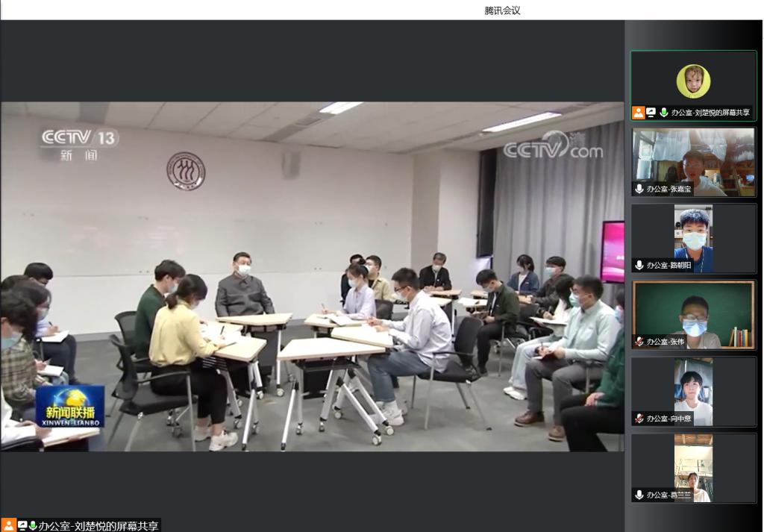Click the 办公室-刘楚悦的屏幕共享 label at bottom left

pyautogui.click(x=98, y=526)
